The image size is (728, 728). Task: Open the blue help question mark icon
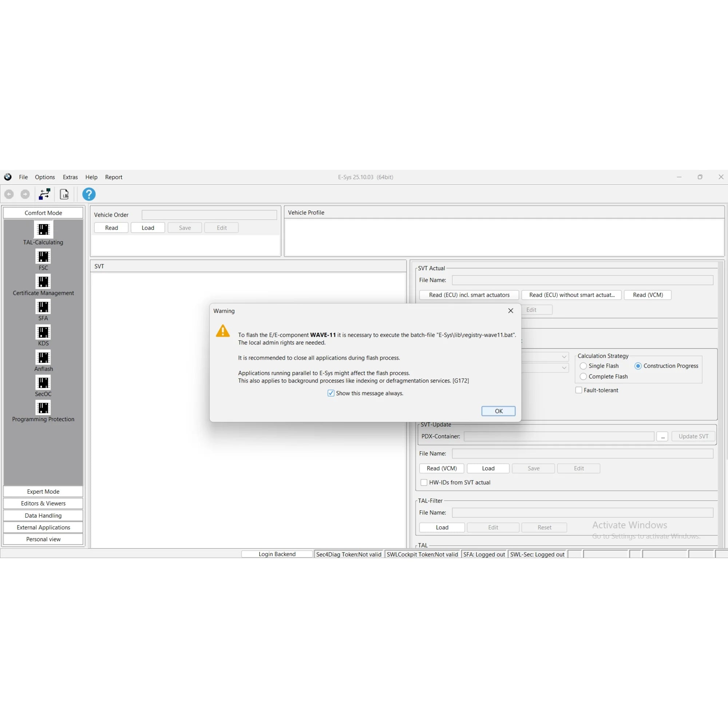click(89, 194)
